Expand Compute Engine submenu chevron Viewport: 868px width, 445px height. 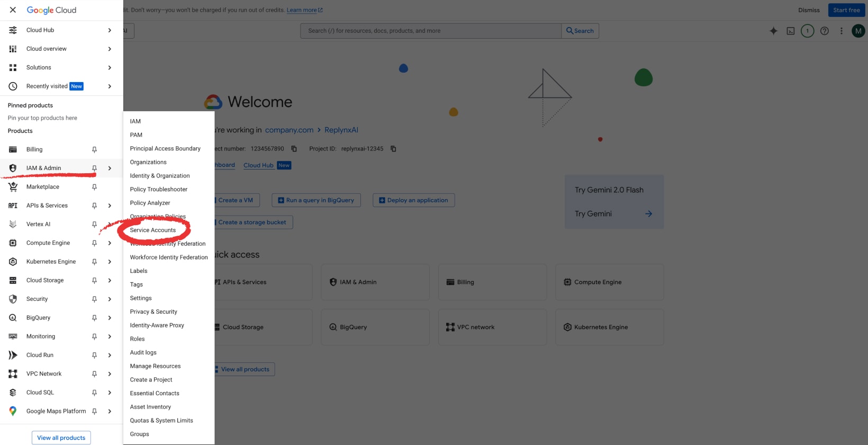(110, 243)
